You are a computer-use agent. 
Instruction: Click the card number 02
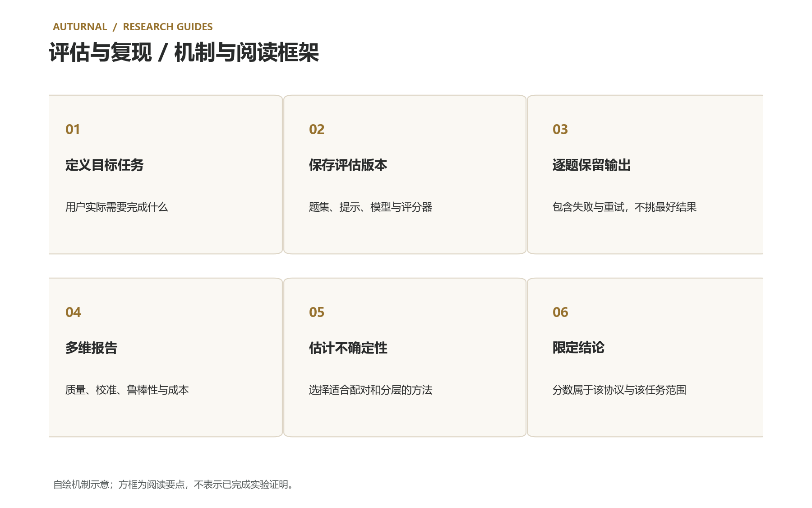point(317,130)
